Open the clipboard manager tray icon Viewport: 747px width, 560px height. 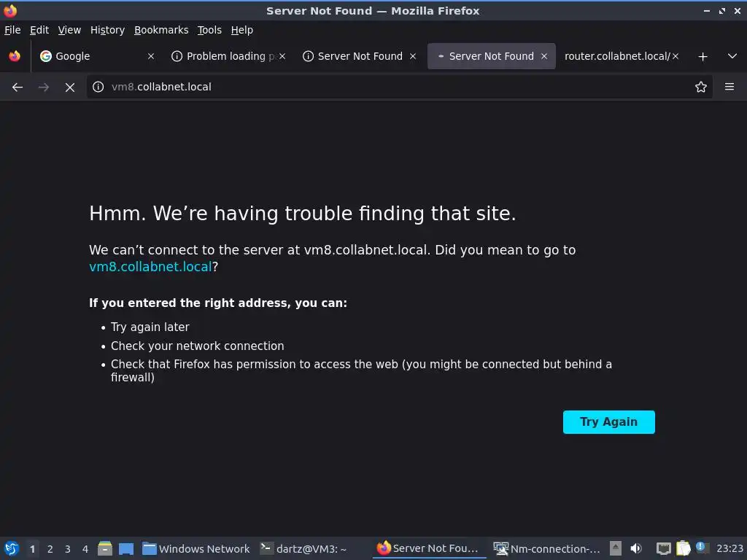tap(683, 548)
